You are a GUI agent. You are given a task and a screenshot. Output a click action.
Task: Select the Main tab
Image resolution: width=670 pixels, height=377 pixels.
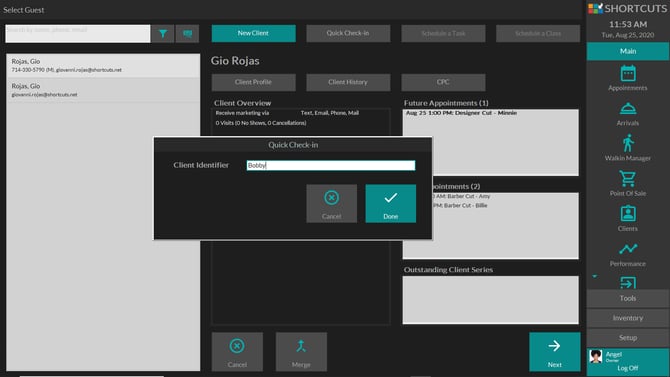point(627,51)
